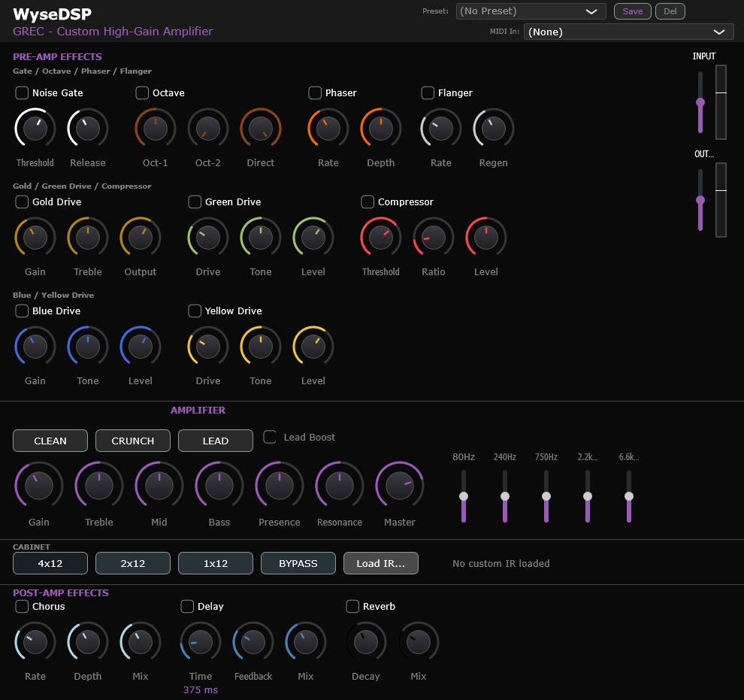This screenshot has height=700, width=744.
Task: Click the Reverb Decay knob
Action: pos(366,642)
